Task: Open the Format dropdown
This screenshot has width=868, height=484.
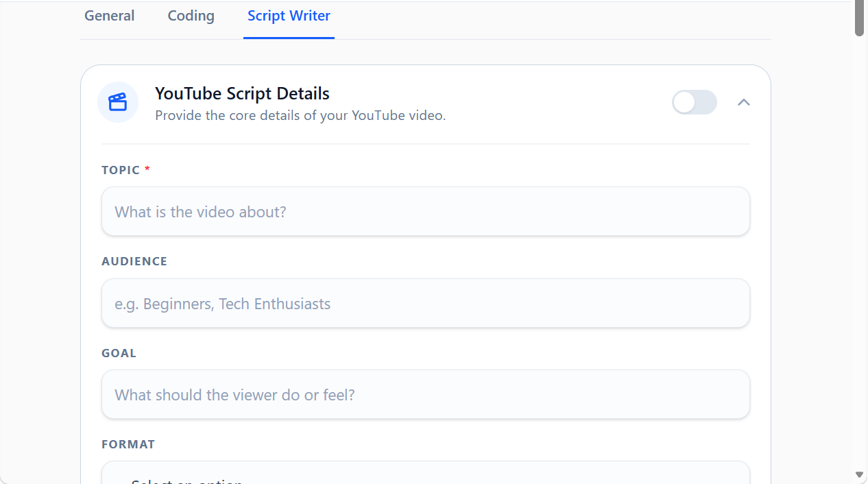Action: (x=425, y=476)
